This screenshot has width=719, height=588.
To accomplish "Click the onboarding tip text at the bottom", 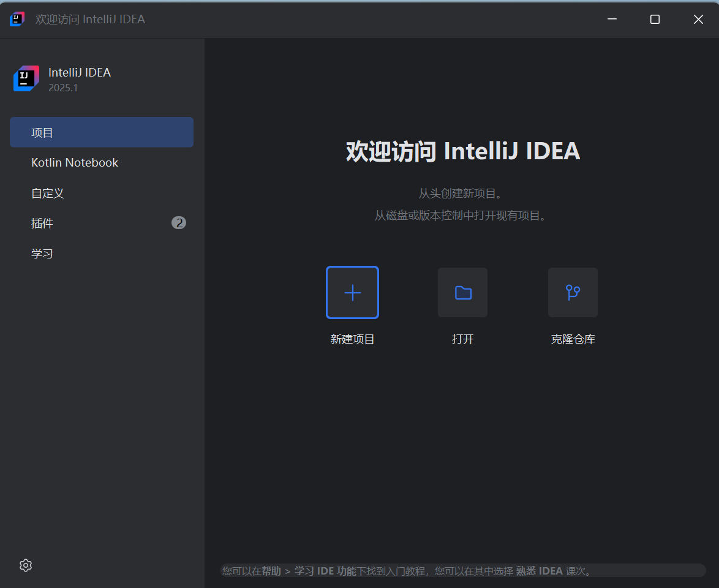I will click(x=407, y=571).
